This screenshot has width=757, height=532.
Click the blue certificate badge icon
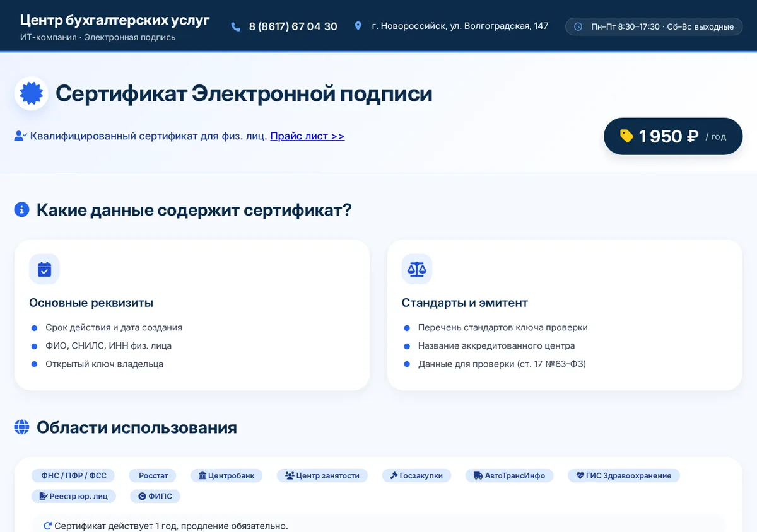click(x=32, y=93)
